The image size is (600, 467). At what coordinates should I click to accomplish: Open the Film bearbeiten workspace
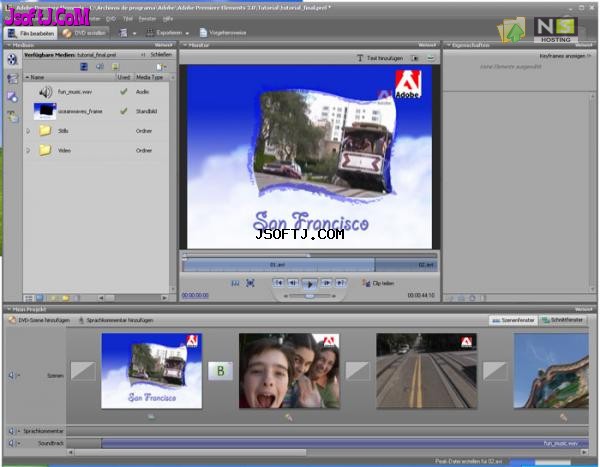point(31,33)
